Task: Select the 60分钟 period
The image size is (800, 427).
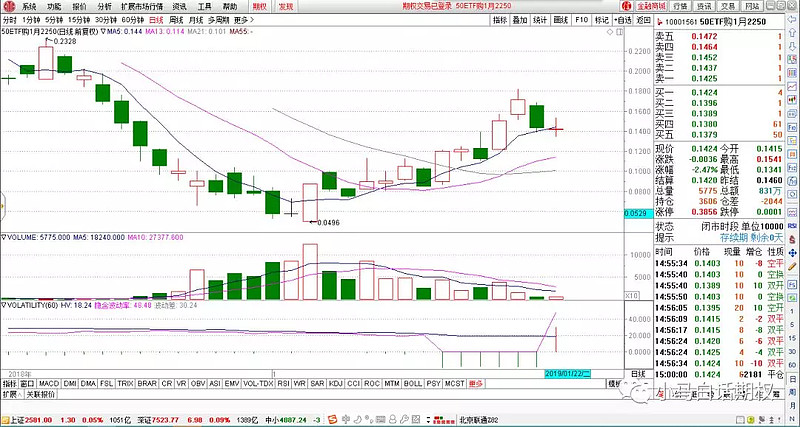Action: tap(134, 20)
